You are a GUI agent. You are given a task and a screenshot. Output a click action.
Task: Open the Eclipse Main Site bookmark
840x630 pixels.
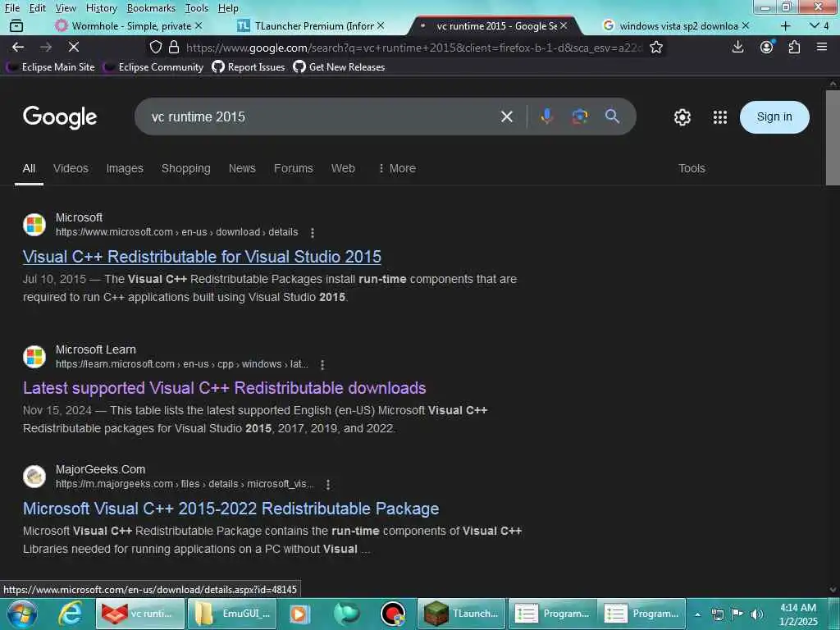(x=50, y=67)
